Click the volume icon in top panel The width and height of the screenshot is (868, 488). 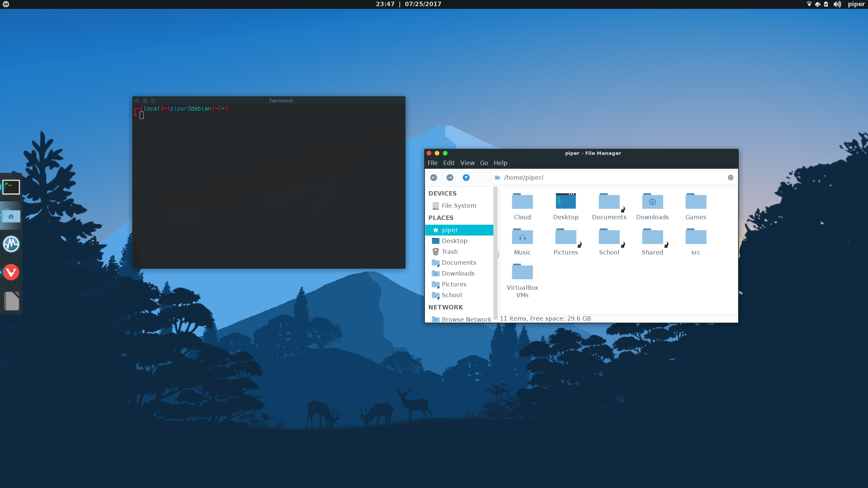[837, 4]
